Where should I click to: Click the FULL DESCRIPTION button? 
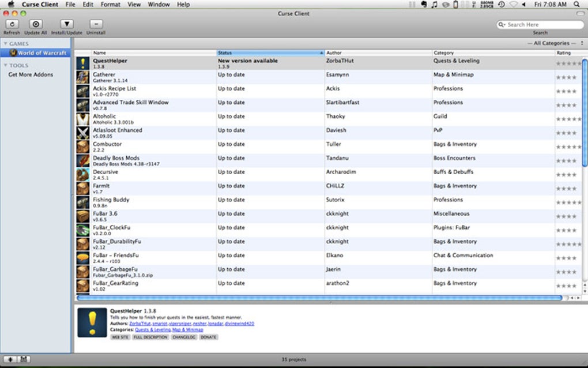(150, 337)
